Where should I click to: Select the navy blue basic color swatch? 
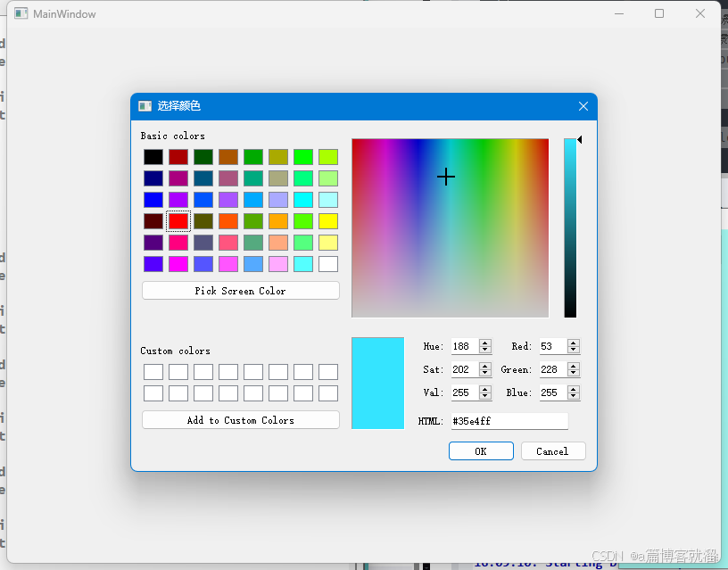coord(153,178)
